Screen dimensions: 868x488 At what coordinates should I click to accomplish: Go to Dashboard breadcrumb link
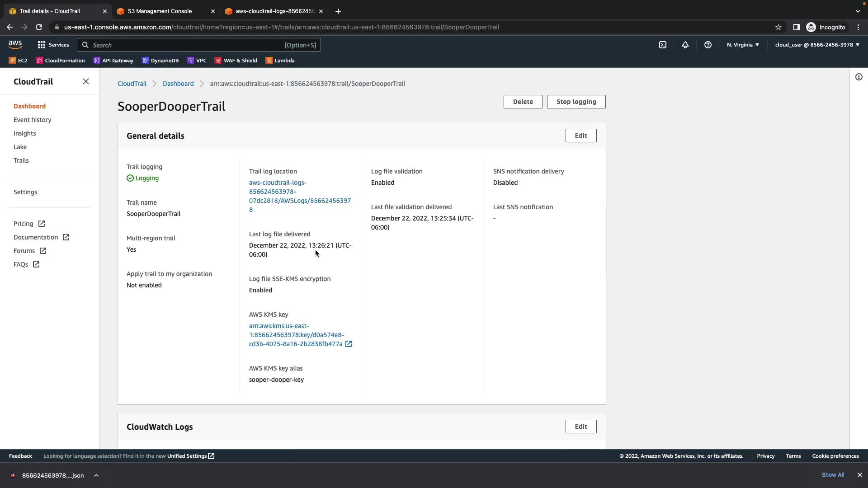click(178, 84)
